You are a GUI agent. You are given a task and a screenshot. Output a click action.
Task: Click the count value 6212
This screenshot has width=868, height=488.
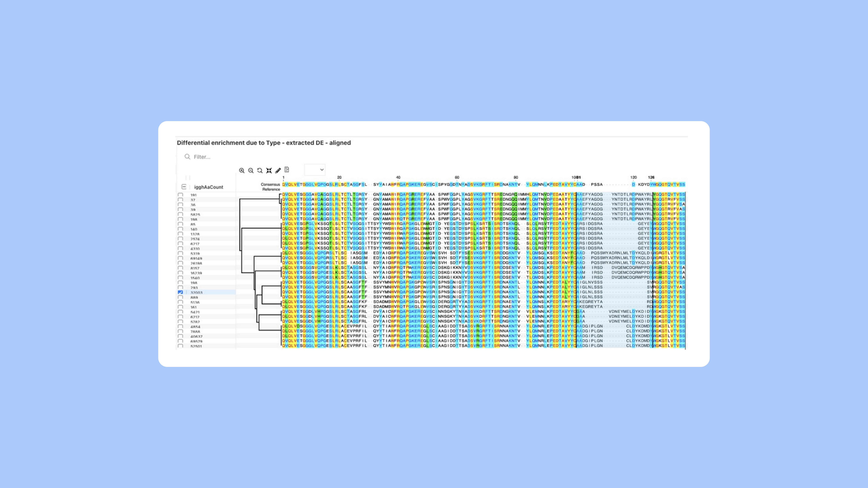(195, 317)
